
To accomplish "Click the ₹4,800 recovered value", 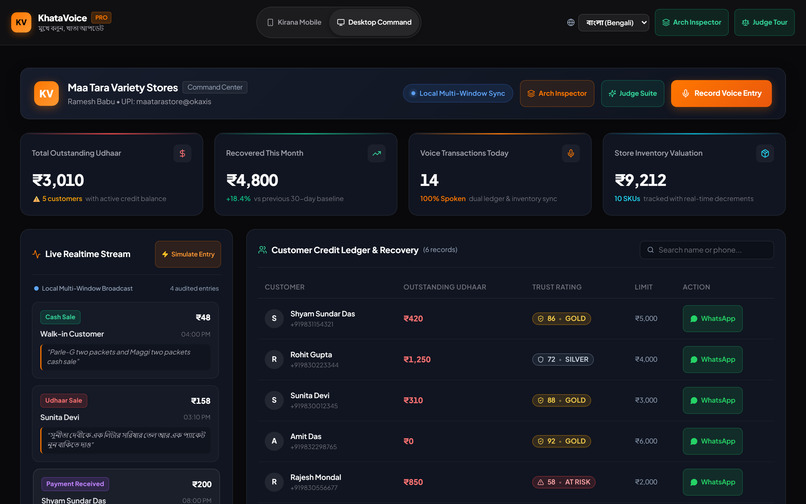I will 252,180.
